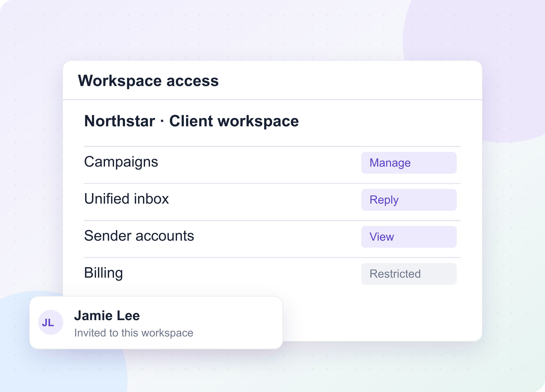
Task: Click the Workspace access heading
Action: 148,81
